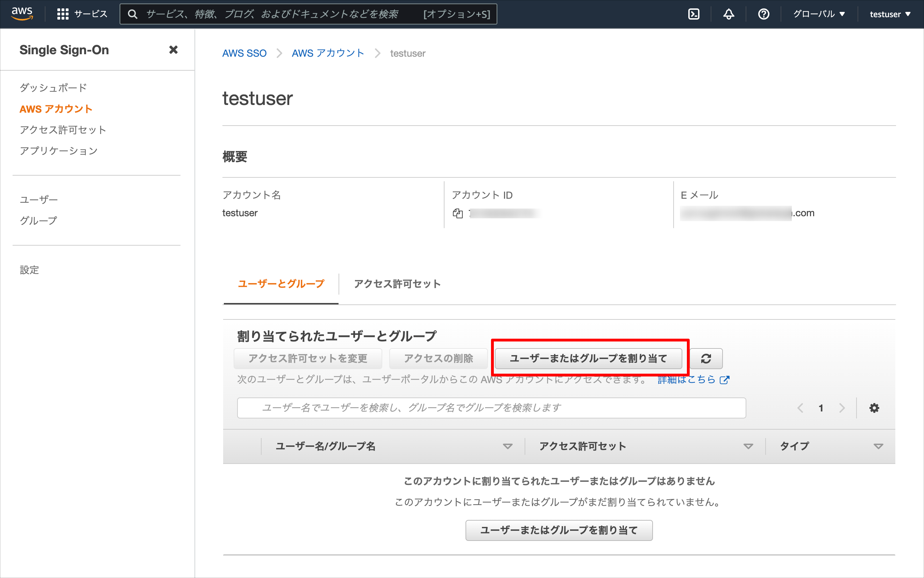Click the refresh icon button
Viewport: 924px width, 578px height.
pyautogui.click(x=706, y=359)
